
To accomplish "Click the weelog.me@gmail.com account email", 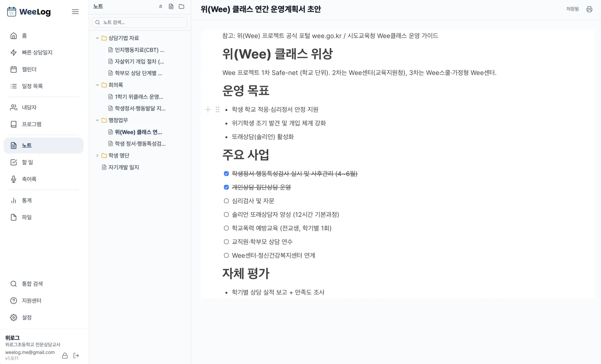I will 30,352.
